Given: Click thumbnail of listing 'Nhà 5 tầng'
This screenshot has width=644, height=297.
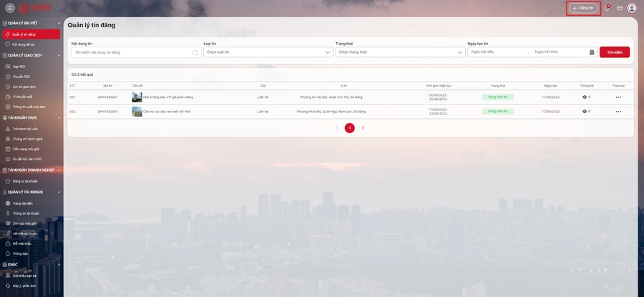Looking at the screenshot, I should coord(137,97).
